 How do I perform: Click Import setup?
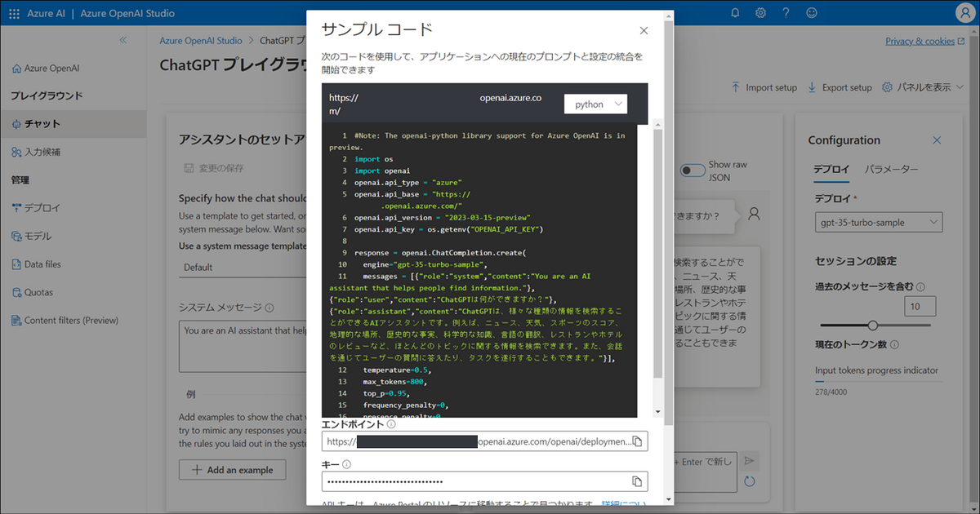click(764, 87)
